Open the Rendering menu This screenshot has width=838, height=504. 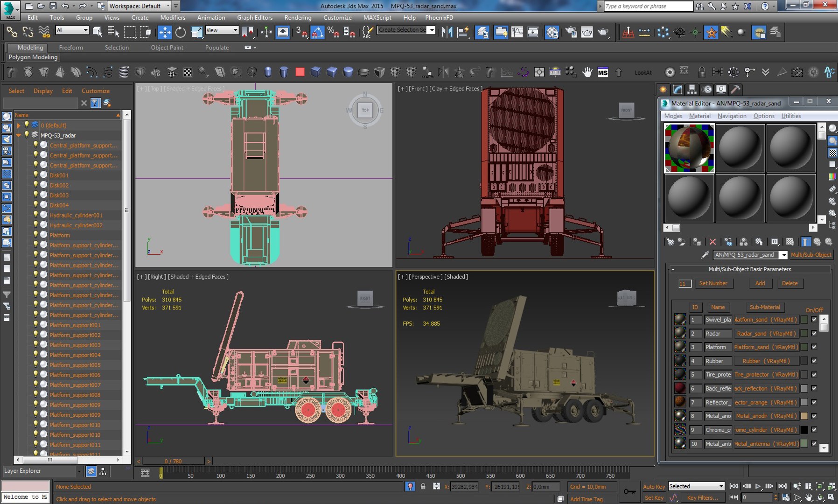(x=298, y=17)
